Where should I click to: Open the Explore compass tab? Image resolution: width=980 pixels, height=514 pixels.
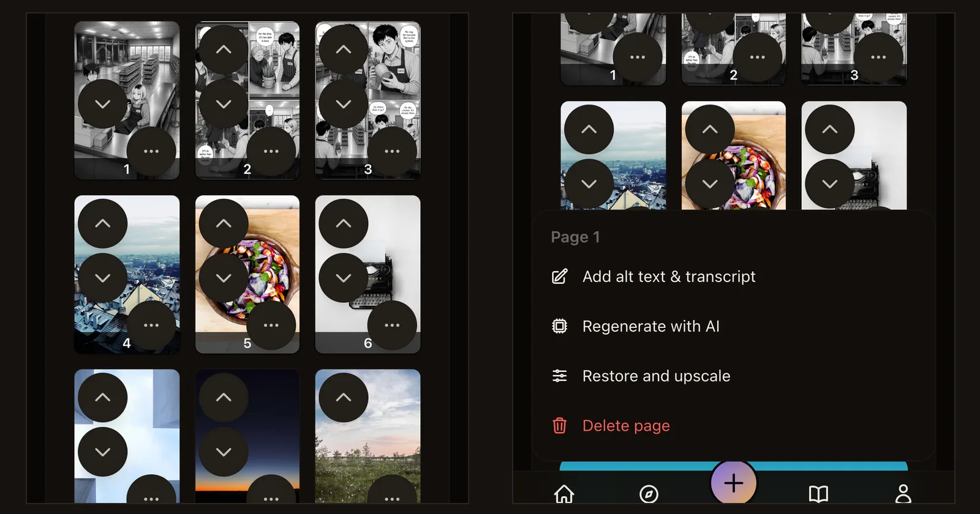click(x=649, y=494)
